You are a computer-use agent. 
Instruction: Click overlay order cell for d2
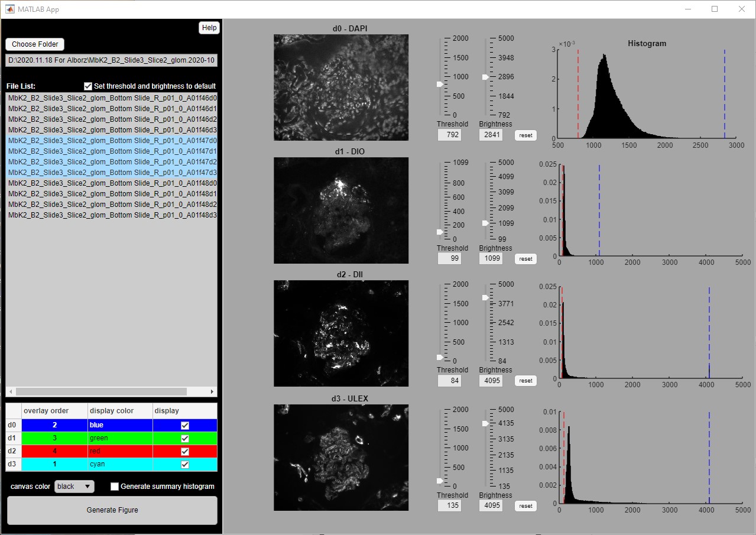pyautogui.click(x=54, y=452)
